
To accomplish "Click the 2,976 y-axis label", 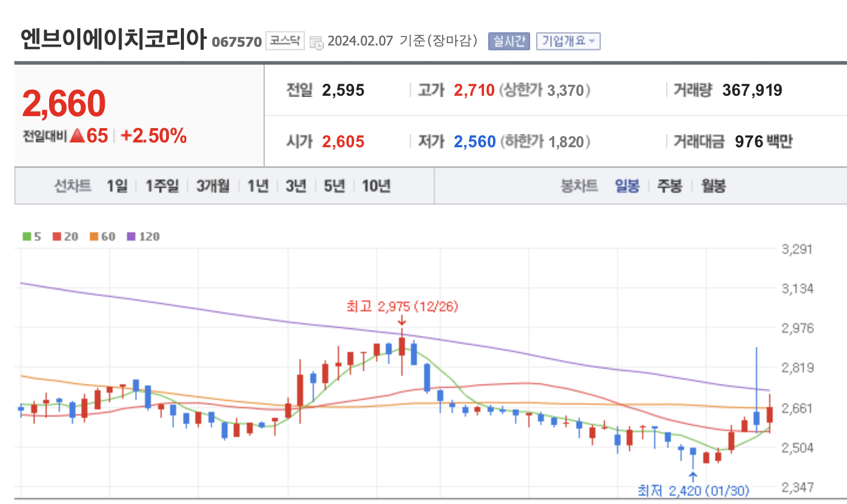I will (x=797, y=328).
